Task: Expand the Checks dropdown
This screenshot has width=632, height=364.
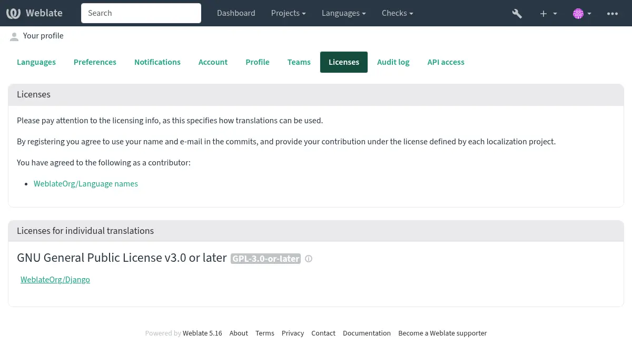Action: pyautogui.click(x=397, y=13)
